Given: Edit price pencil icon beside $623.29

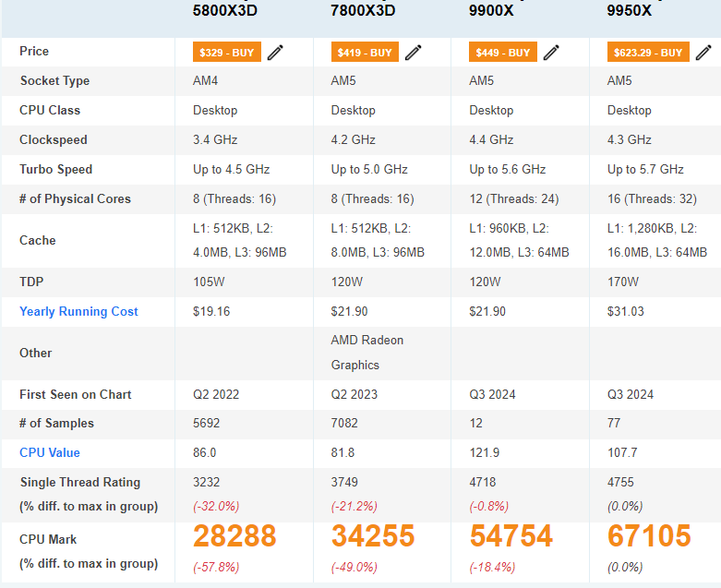Looking at the screenshot, I should click(x=703, y=53).
